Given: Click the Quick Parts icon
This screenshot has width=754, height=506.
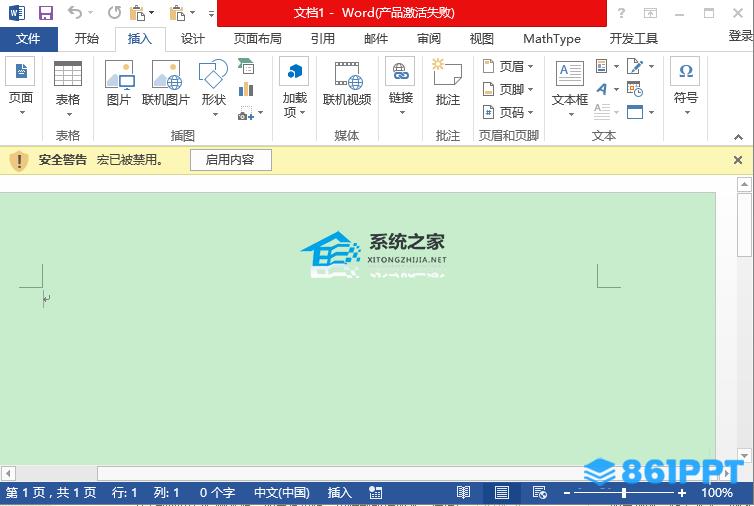Looking at the screenshot, I should click(x=601, y=65).
